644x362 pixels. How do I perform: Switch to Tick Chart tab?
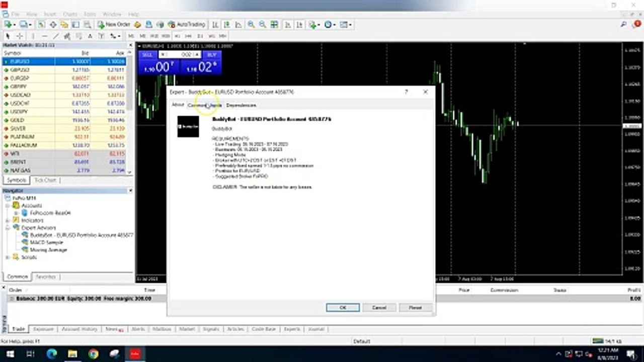[46, 180]
